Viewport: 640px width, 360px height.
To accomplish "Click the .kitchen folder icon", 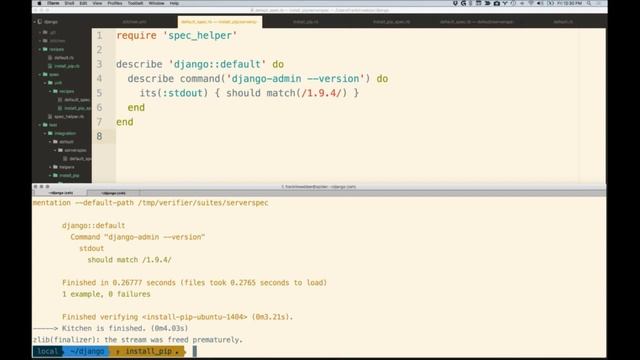I will pyautogui.click(x=45, y=41).
